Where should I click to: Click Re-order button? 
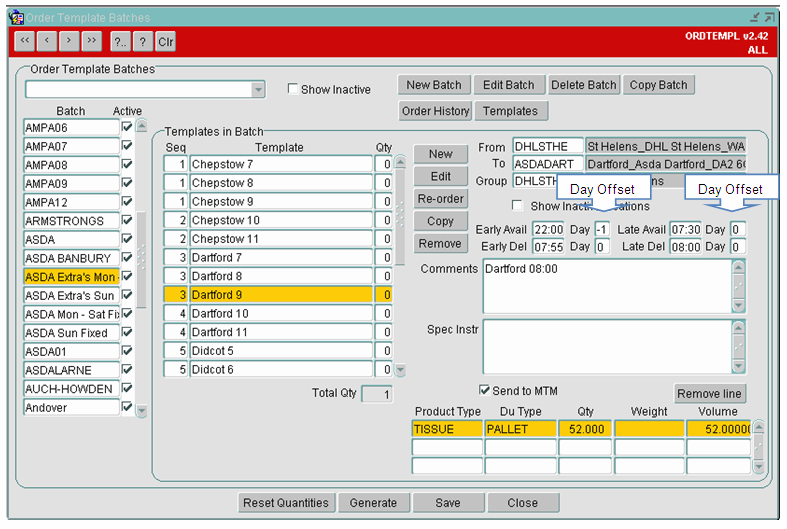pyautogui.click(x=441, y=199)
